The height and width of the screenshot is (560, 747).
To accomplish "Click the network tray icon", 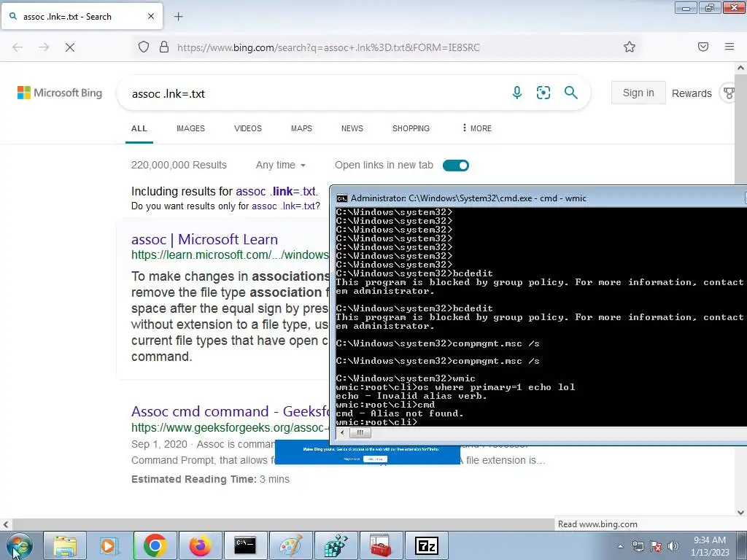I will click(638, 546).
